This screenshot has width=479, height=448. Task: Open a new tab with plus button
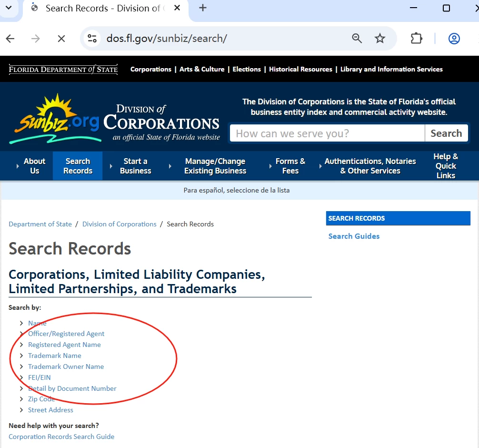tap(203, 8)
